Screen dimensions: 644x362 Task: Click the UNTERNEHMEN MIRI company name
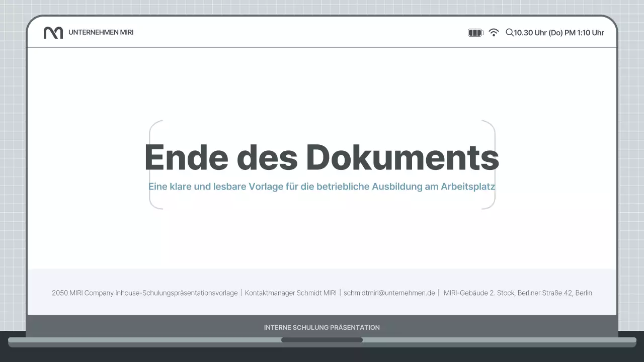pyautogui.click(x=101, y=33)
